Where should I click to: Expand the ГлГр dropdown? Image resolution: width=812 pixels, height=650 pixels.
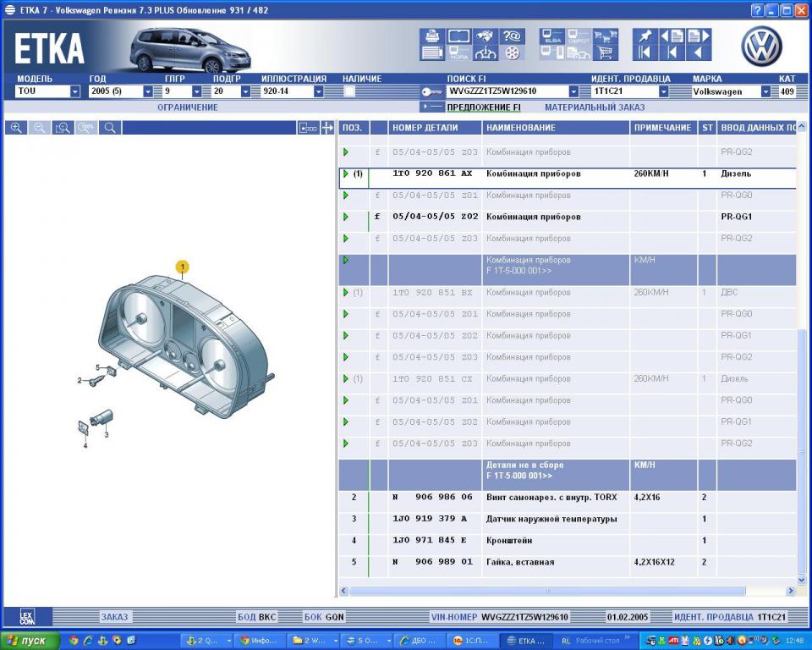pyautogui.click(x=197, y=91)
